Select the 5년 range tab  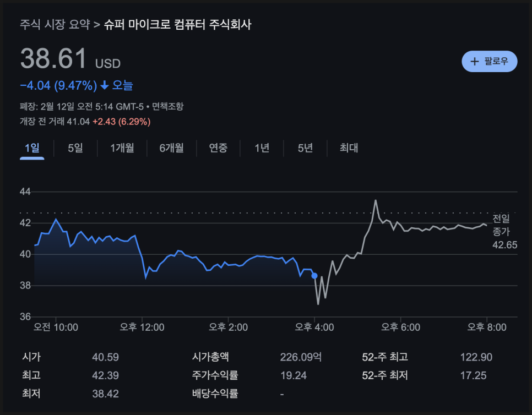(x=305, y=148)
